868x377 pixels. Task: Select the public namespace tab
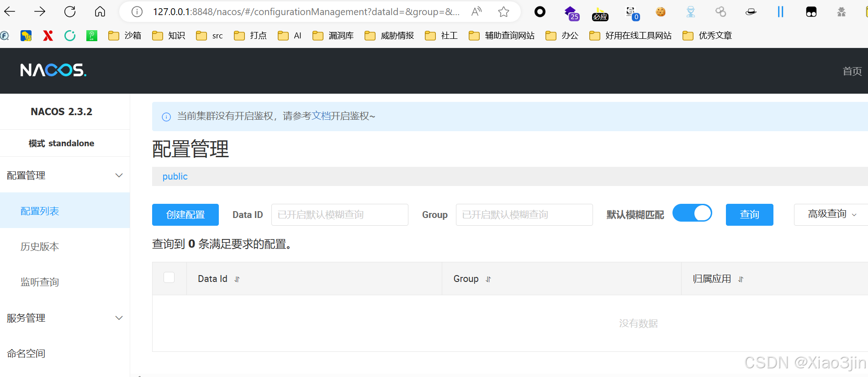click(175, 176)
